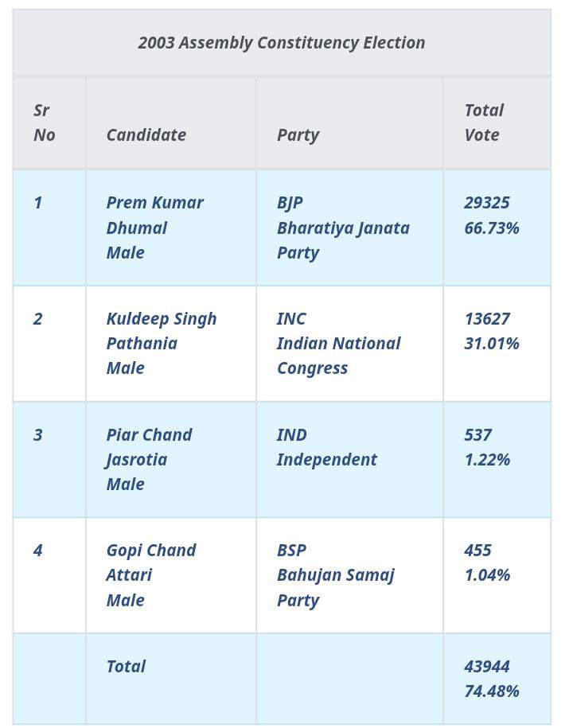Select the IND Independent party cell
Screen dimensions: 569x728
(x=326, y=448)
